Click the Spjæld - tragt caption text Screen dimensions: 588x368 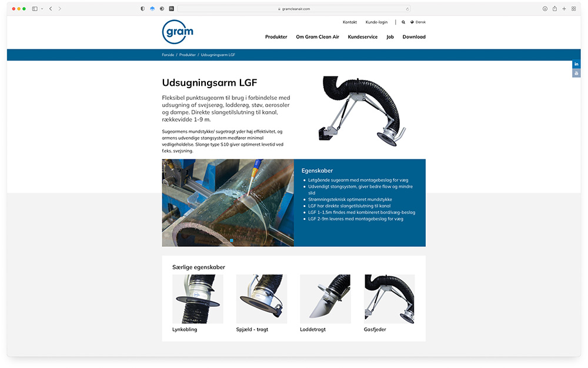[x=252, y=329]
